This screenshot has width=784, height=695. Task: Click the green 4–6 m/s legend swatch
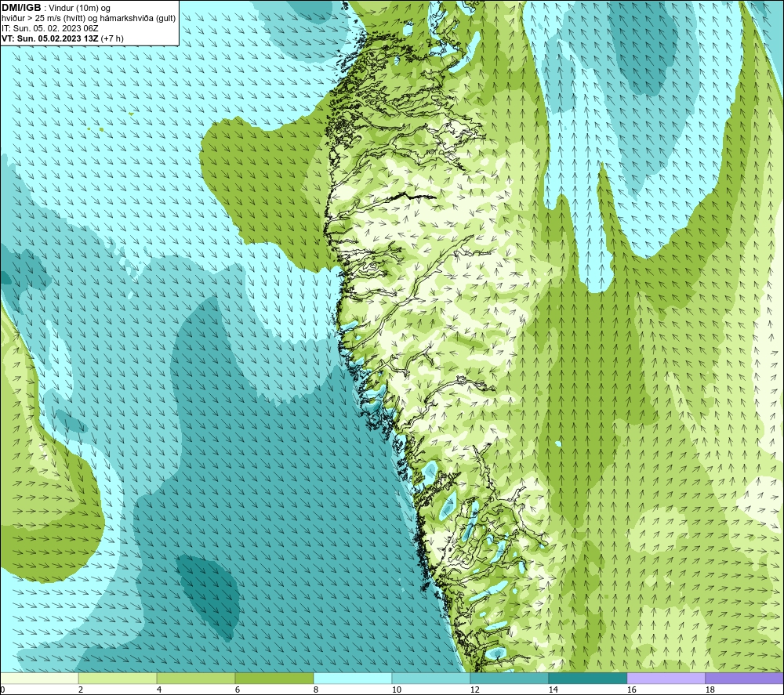196,679
